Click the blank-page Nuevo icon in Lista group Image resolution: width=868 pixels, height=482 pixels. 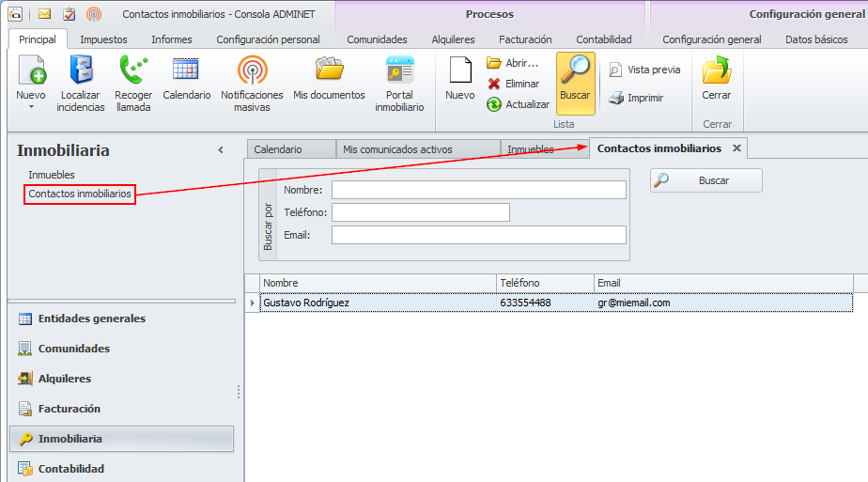460,70
